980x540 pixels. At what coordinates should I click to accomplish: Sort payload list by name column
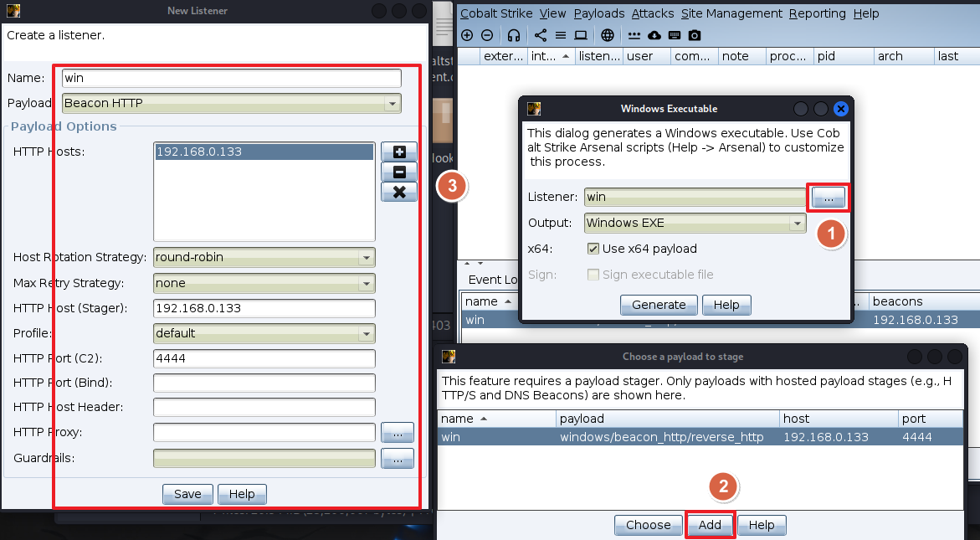click(x=497, y=419)
